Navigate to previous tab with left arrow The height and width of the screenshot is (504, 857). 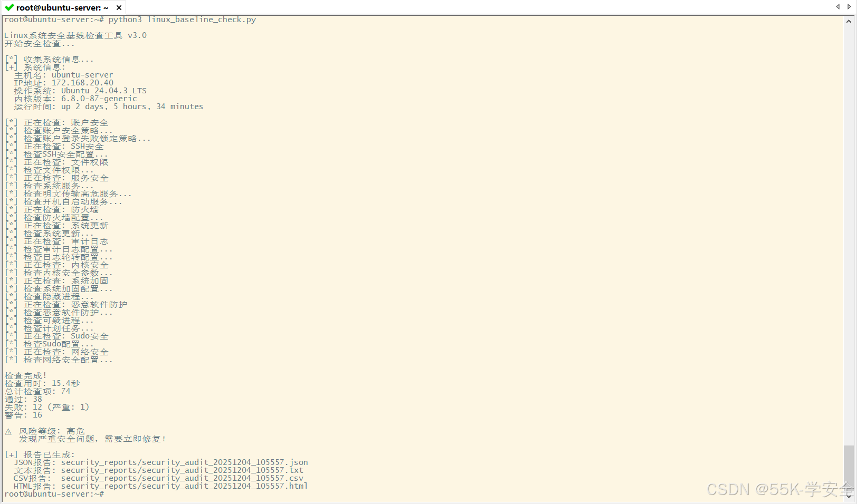838,7
